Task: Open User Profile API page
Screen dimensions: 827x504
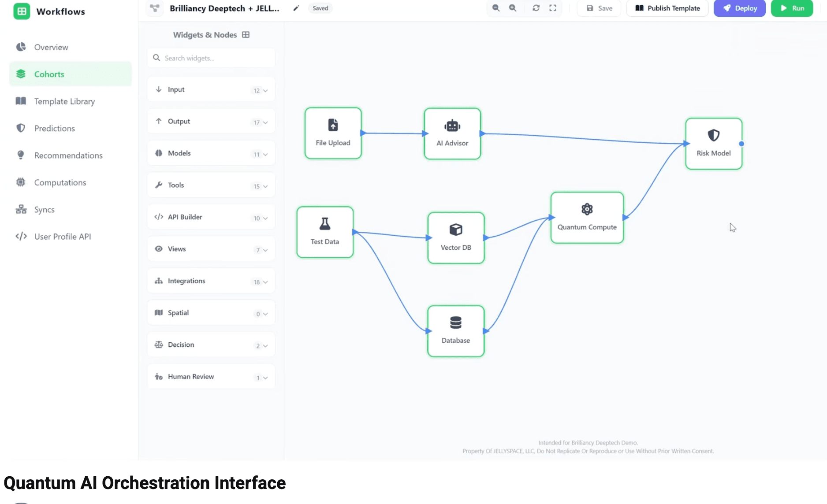Action: point(71,237)
